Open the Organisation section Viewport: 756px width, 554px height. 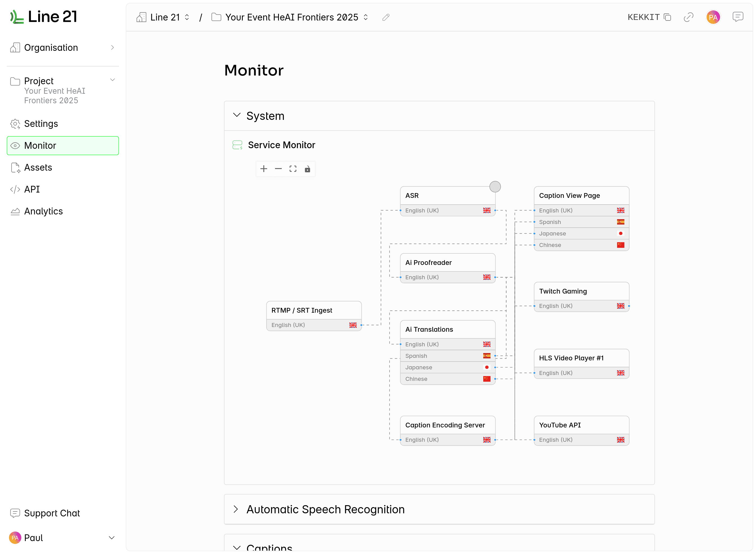pyautogui.click(x=63, y=48)
